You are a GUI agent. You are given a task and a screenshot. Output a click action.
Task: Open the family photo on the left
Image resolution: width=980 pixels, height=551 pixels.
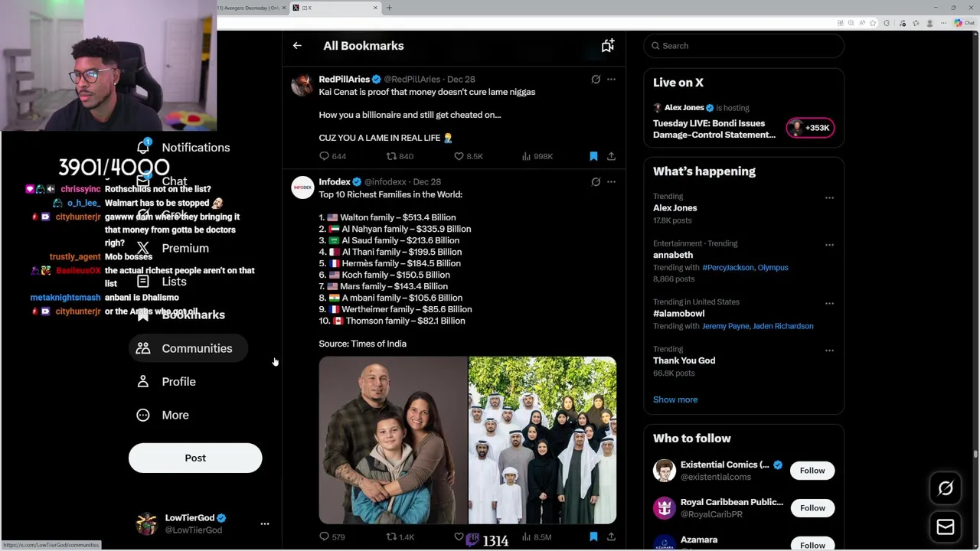[x=393, y=440]
